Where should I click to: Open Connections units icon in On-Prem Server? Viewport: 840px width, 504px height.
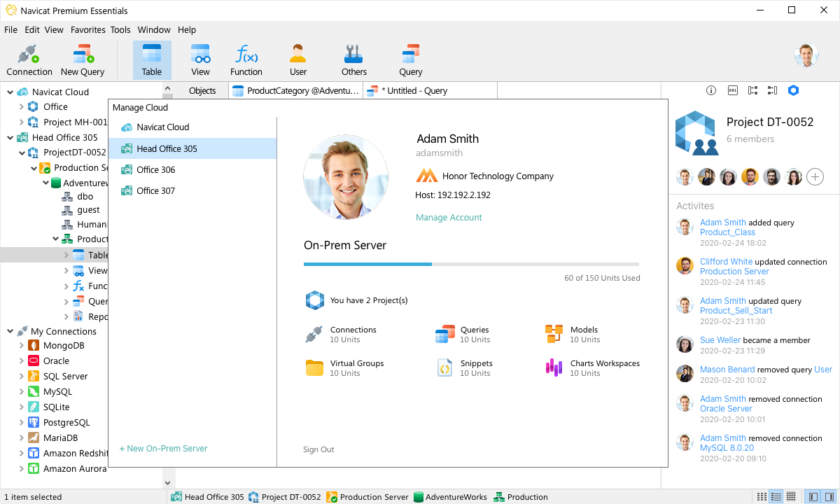coord(314,335)
